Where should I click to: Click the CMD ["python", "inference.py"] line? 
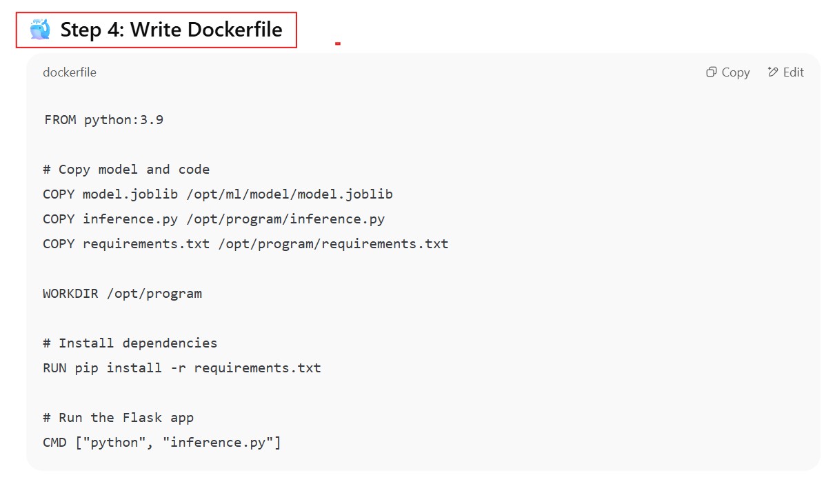pyautogui.click(x=162, y=443)
